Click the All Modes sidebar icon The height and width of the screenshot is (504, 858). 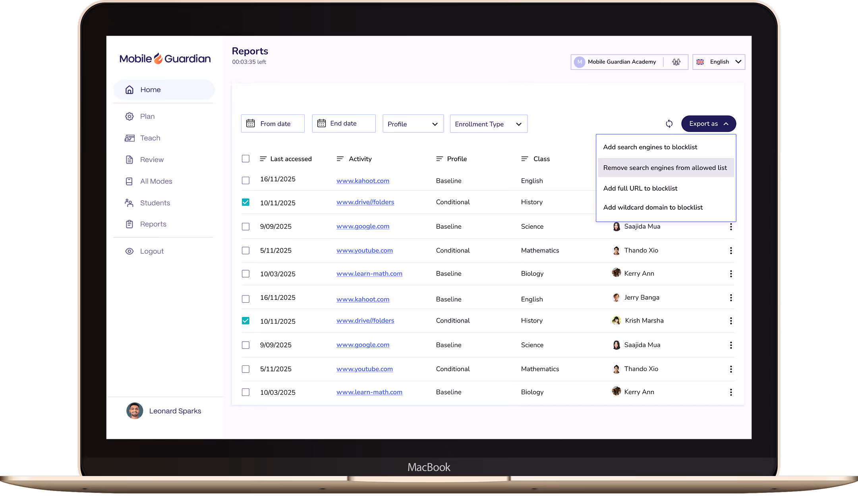coord(129,182)
